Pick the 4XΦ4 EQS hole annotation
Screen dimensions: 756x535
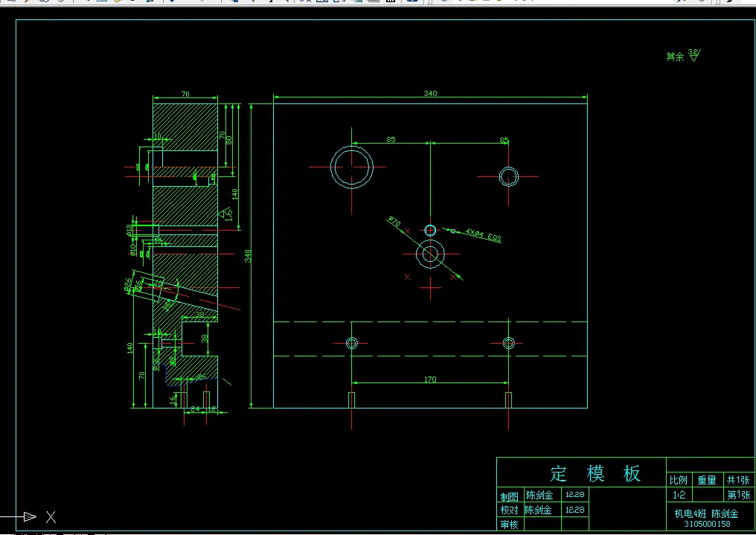click(x=483, y=235)
